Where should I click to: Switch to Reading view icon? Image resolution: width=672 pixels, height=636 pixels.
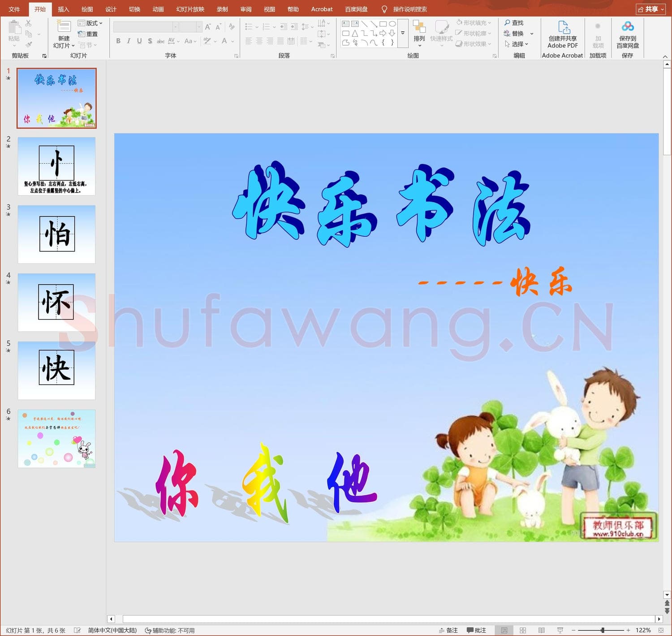[x=541, y=630]
